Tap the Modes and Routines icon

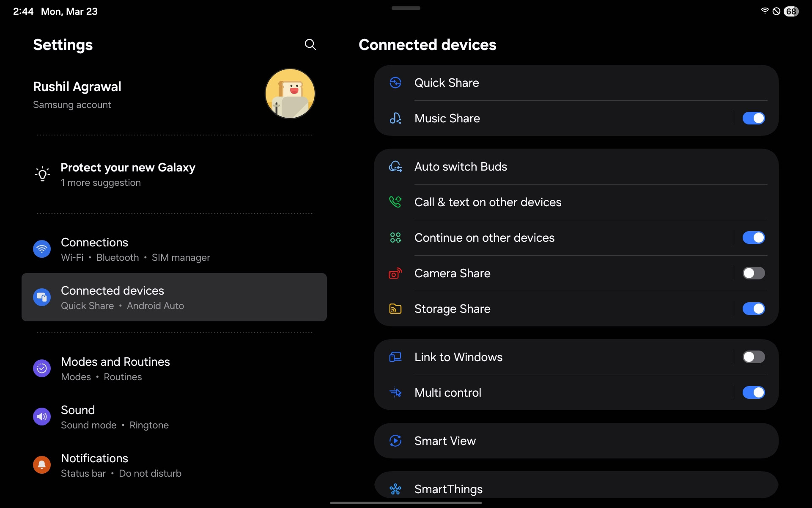pyautogui.click(x=42, y=368)
